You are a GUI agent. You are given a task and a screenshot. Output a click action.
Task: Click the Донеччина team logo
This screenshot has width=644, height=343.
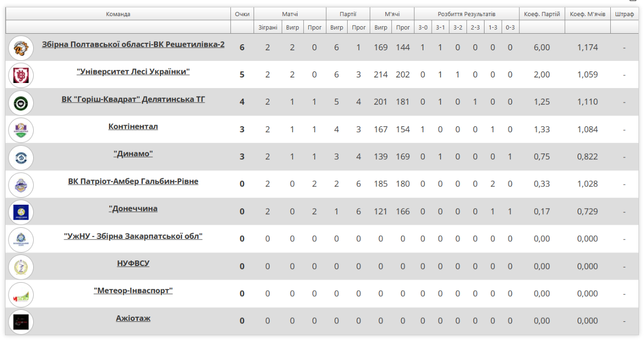[x=21, y=212]
